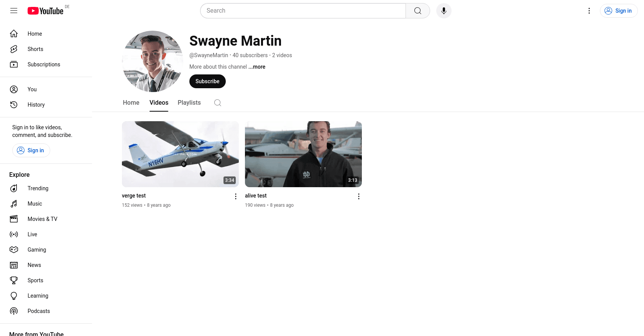This screenshot has width=644, height=336.
Task: Focus the Search input field
Action: pyautogui.click(x=303, y=11)
